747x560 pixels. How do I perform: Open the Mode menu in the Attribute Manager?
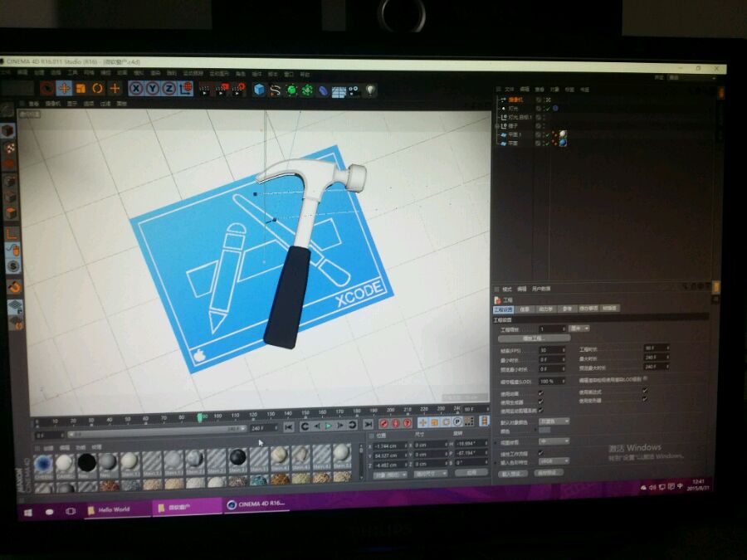click(x=507, y=289)
